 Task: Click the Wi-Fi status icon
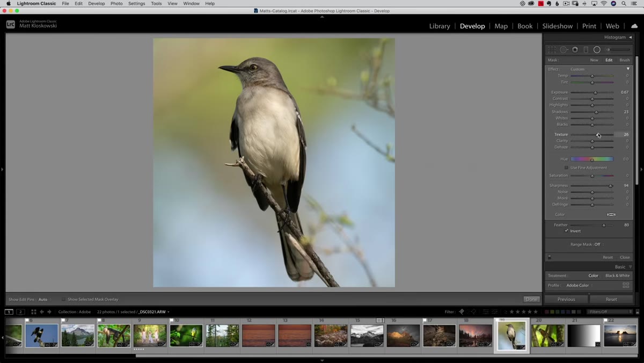pyautogui.click(x=604, y=4)
